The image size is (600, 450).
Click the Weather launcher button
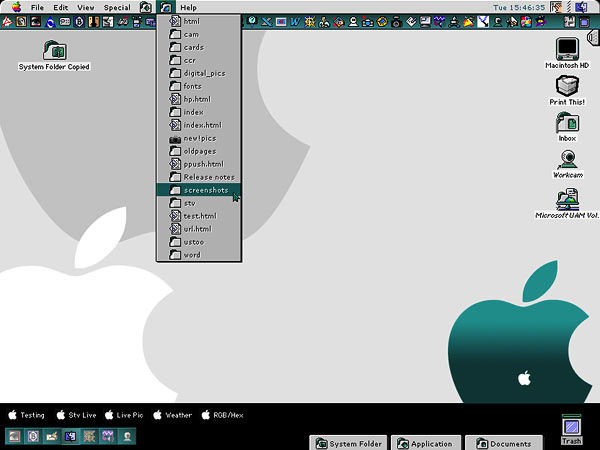click(172, 414)
